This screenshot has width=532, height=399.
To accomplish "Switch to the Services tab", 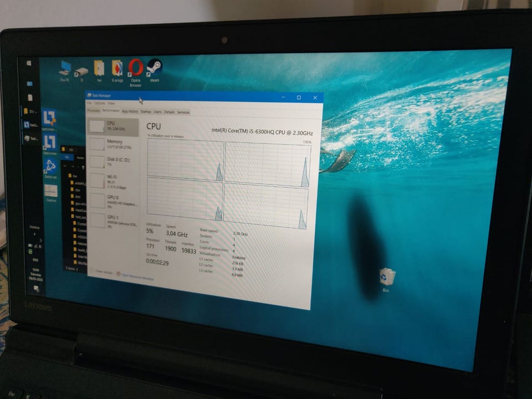I will (x=183, y=112).
